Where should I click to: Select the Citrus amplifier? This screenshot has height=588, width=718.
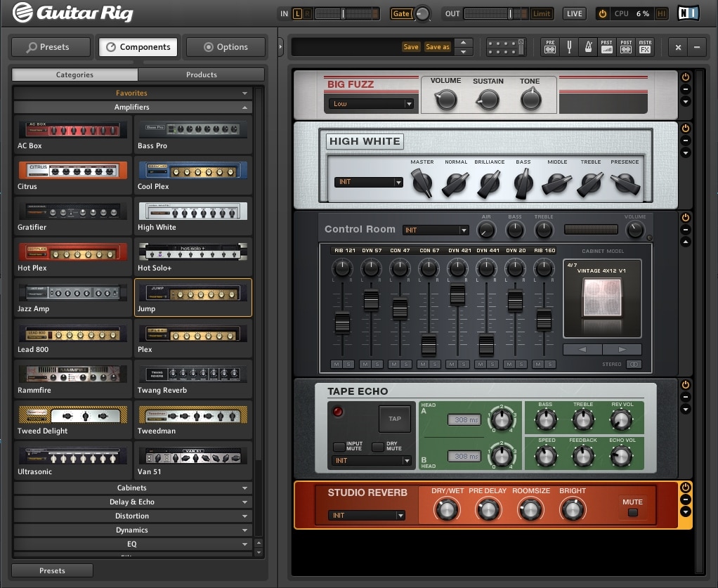point(73,176)
